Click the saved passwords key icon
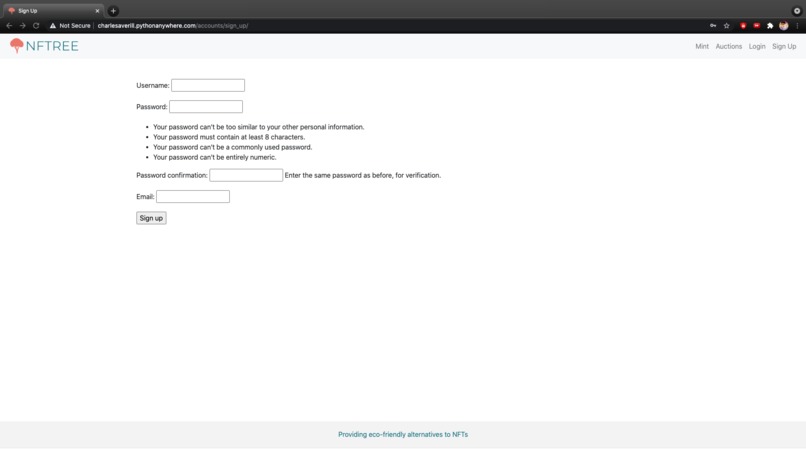Screen dimensions: 806x449 [x=713, y=26]
